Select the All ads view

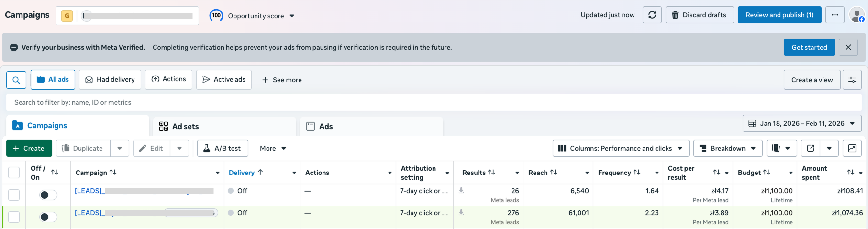click(x=53, y=80)
